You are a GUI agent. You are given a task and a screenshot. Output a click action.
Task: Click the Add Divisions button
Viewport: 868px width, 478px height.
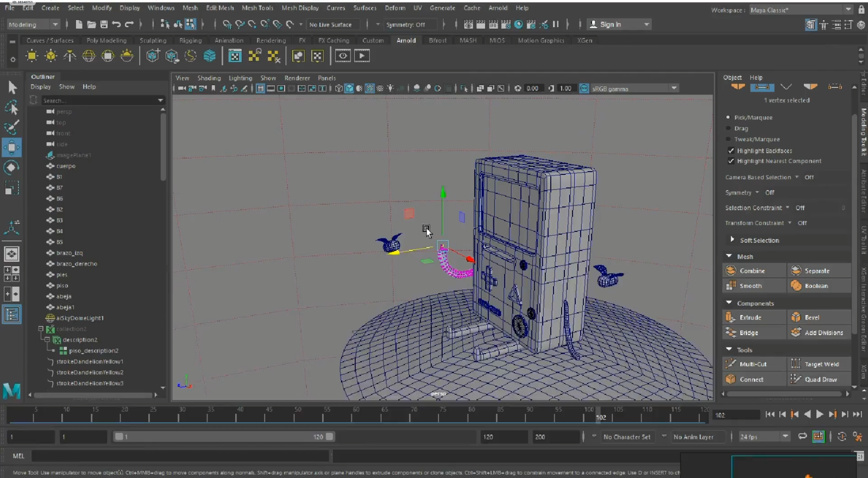(x=819, y=332)
